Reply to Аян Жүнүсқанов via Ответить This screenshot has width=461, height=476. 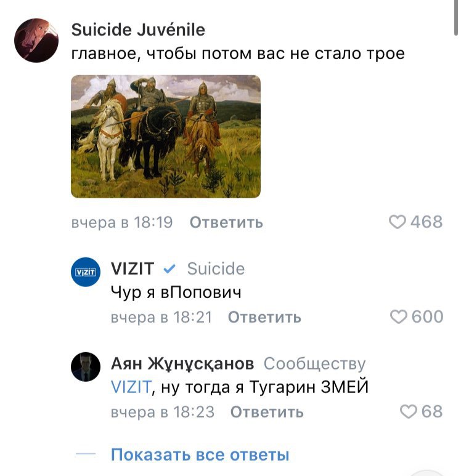coord(267,412)
